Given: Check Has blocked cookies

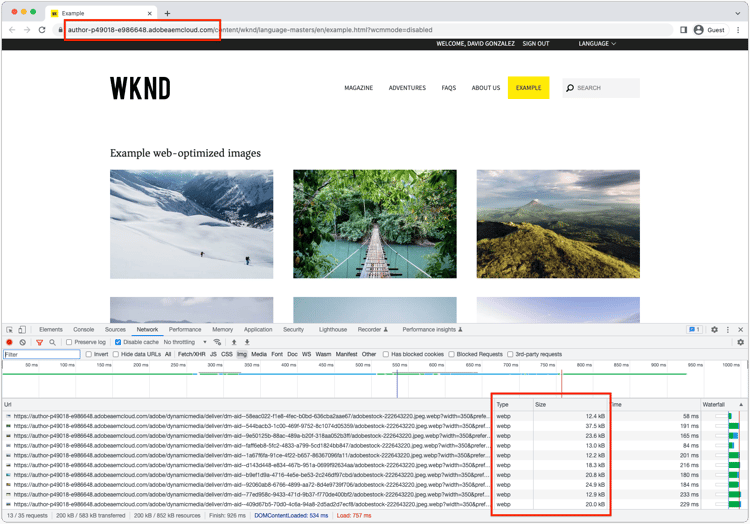Looking at the screenshot, I should click(x=386, y=354).
